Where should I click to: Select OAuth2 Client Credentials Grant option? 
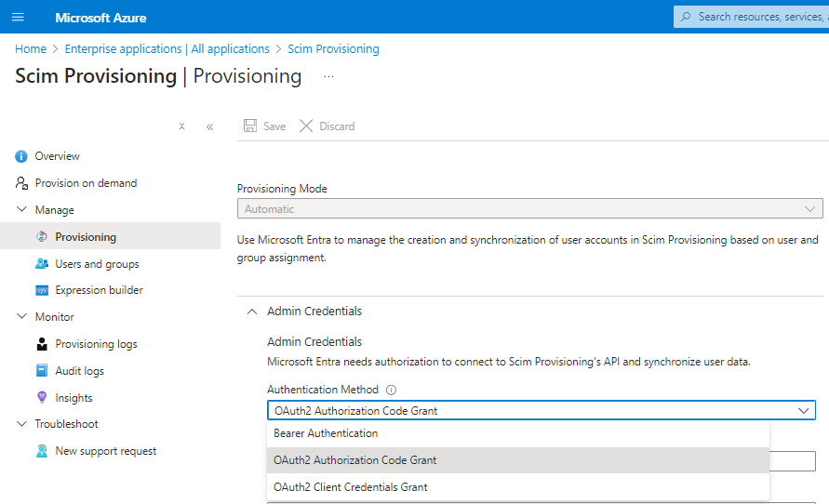point(518,487)
